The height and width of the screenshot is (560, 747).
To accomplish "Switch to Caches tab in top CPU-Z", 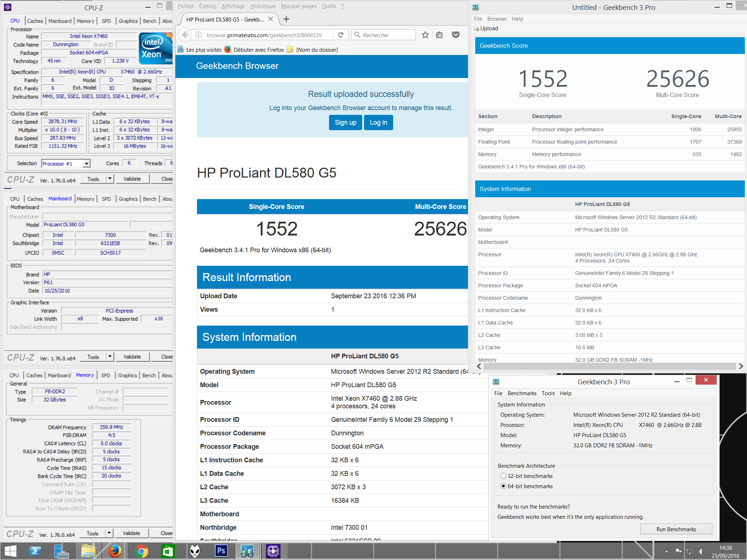I will [x=35, y=21].
